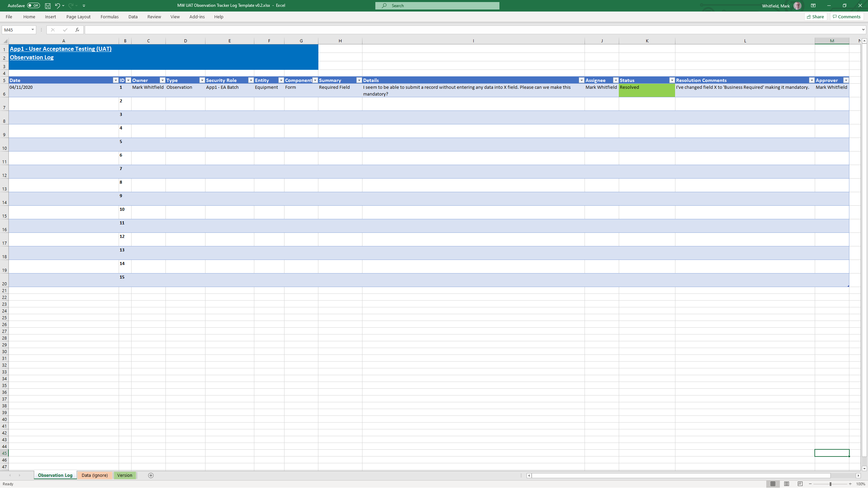
Task: Switch to Page Layout view icon
Action: 787,484
